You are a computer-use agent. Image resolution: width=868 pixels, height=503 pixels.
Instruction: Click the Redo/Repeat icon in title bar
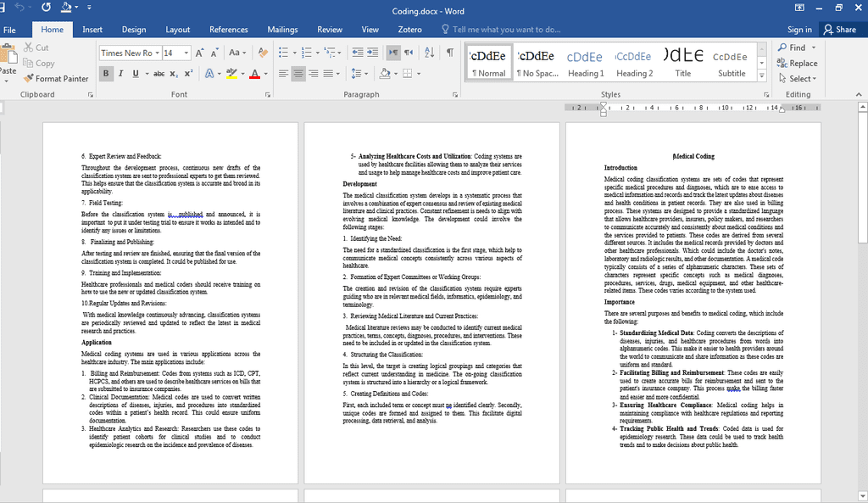pos(46,7)
